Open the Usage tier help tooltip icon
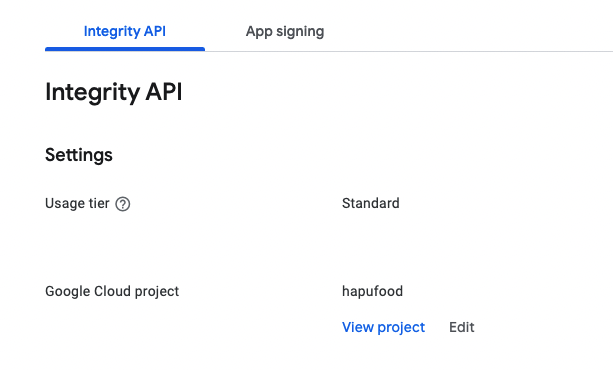The width and height of the screenshot is (613, 370). pos(123,204)
